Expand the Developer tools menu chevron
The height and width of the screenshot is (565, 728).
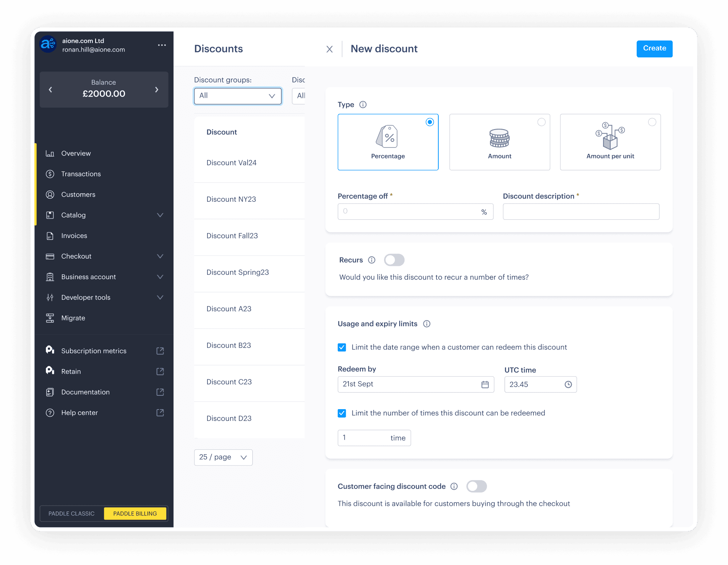[x=160, y=298]
